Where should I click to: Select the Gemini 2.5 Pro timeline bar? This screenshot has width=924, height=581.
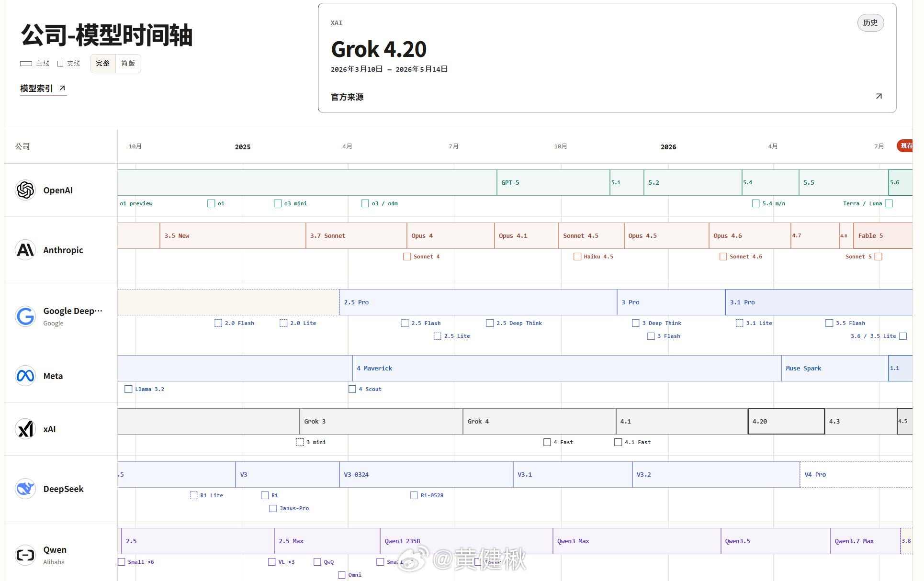click(x=478, y=302)
